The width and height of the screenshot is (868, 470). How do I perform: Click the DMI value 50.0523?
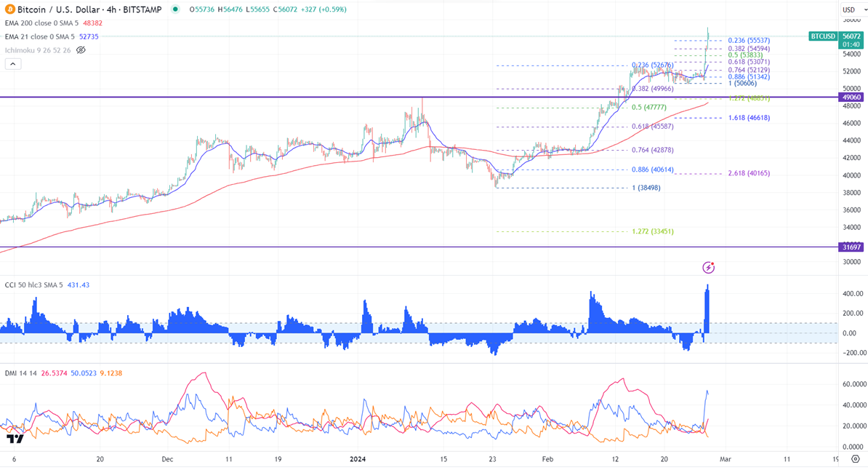click(x=84, y=373)
